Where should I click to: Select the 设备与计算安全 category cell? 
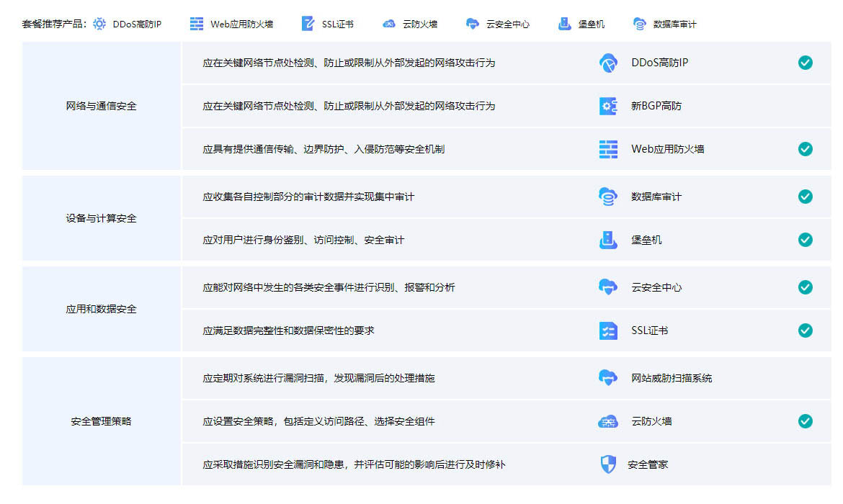point(101,218)
